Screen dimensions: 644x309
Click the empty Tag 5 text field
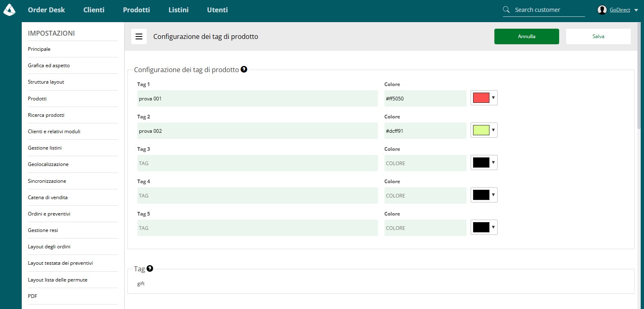pyautogui.click(x=257, y=228)
